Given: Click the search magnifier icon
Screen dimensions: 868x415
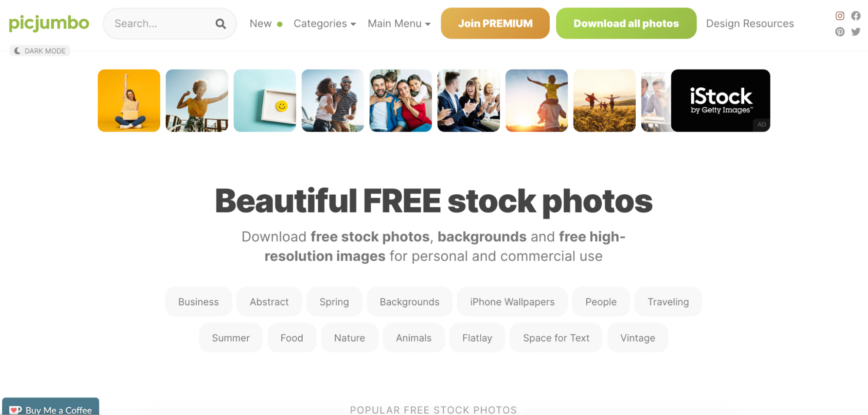Looking at the screenshot, I should click(x=221, y=24).
